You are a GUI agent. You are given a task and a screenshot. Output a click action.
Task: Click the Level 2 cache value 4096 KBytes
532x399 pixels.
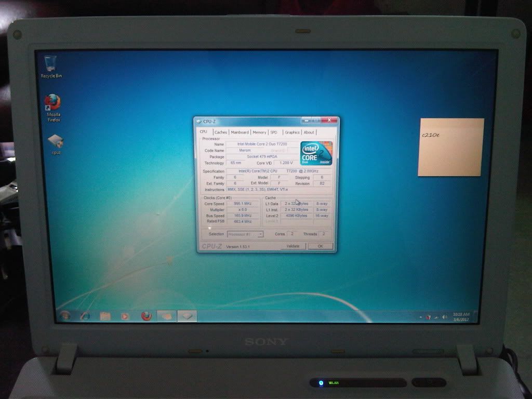tap(296, 216)
